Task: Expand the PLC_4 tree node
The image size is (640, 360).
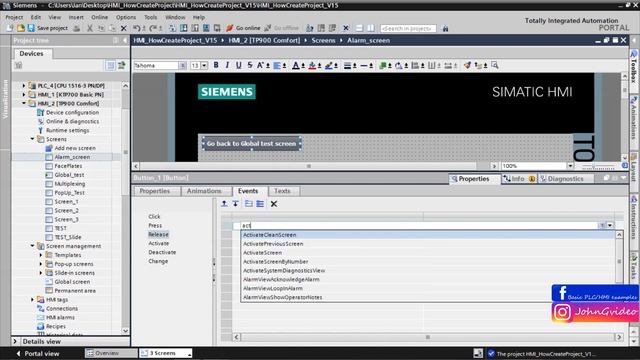Action: point(24,86)
